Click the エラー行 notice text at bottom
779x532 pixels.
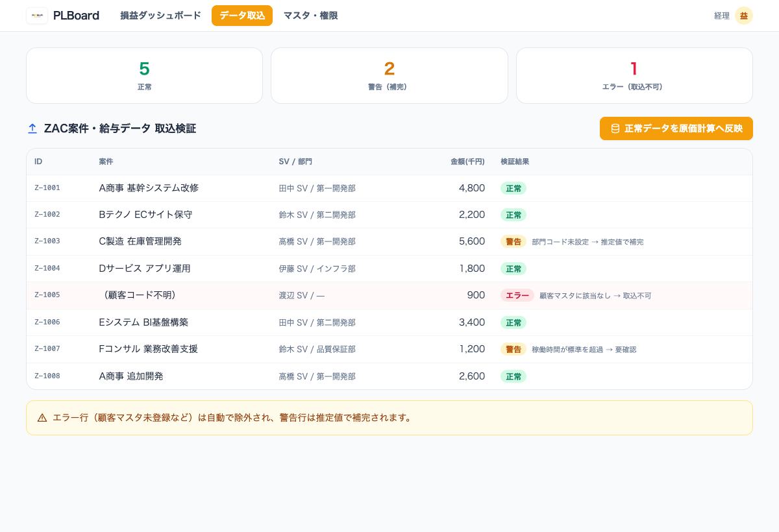click(234, 418)
